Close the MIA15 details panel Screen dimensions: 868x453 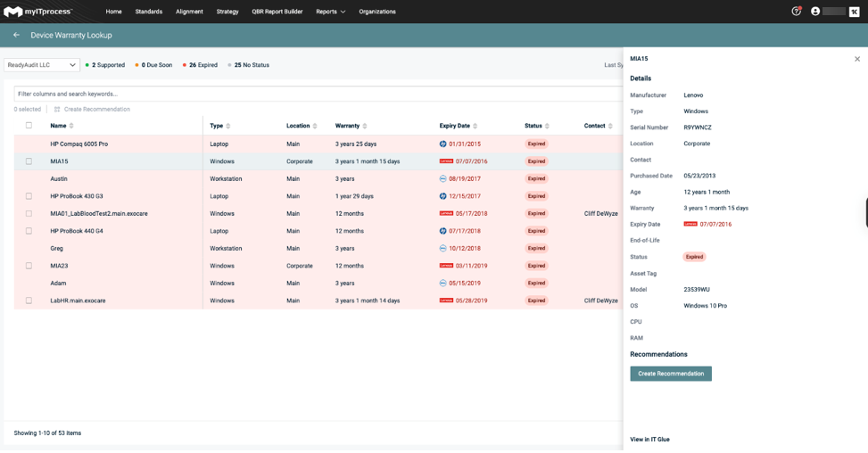857,59
